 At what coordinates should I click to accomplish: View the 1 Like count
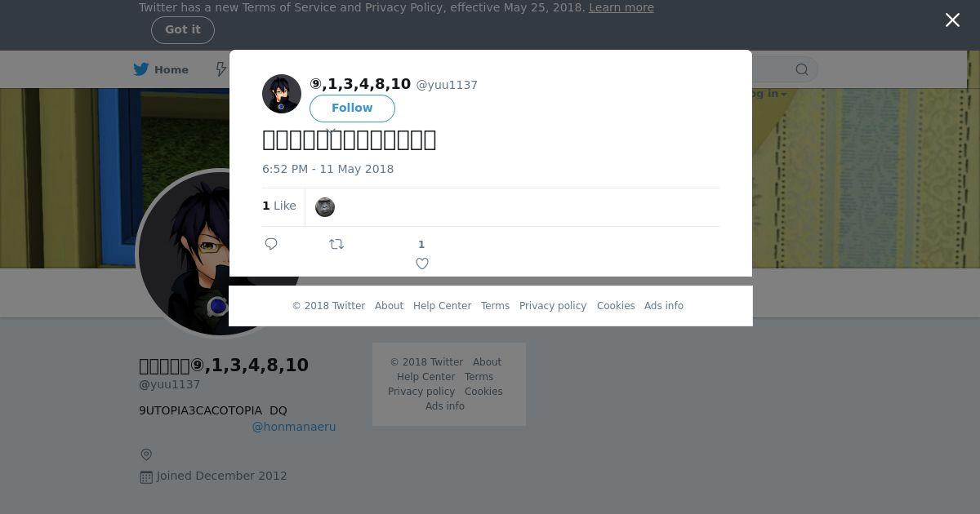pos(279,206)
